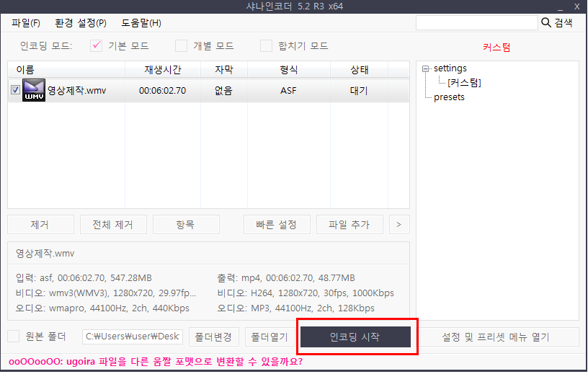Focus the search input field
The height and width of the screenshot is (374, 588).
click(476, 23)
